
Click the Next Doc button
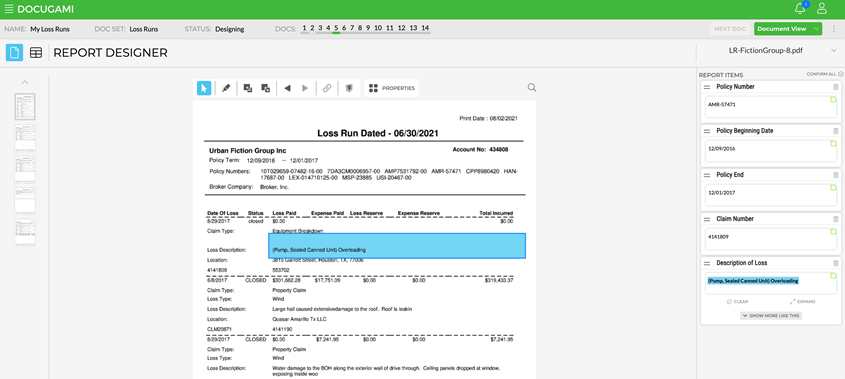[x=730, y=29]
